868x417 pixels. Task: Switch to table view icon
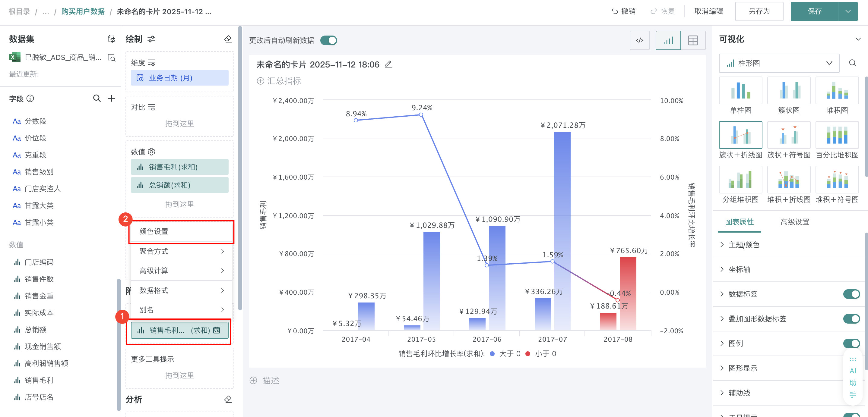pos(692,40)
